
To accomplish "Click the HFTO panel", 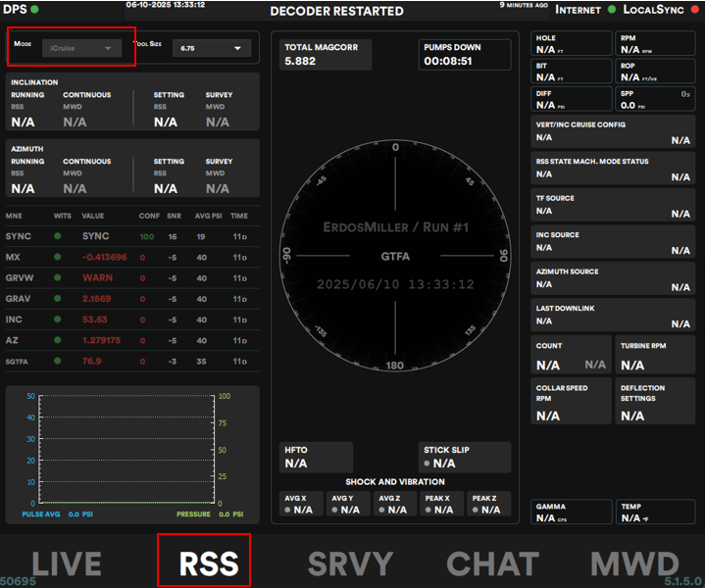I will pos(316,458).
